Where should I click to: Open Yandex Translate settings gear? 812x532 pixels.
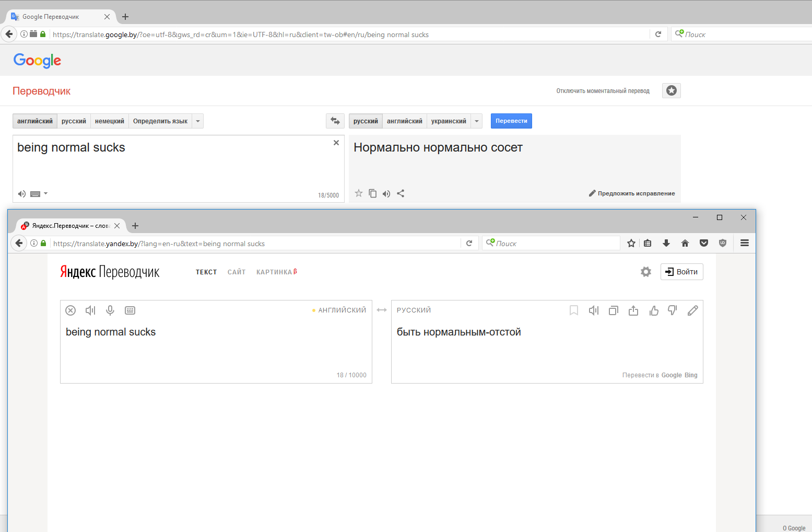[646, 272]
